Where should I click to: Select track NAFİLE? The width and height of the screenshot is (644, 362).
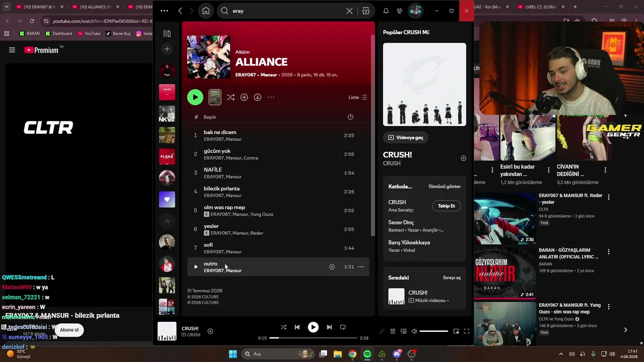coord(278,173)
